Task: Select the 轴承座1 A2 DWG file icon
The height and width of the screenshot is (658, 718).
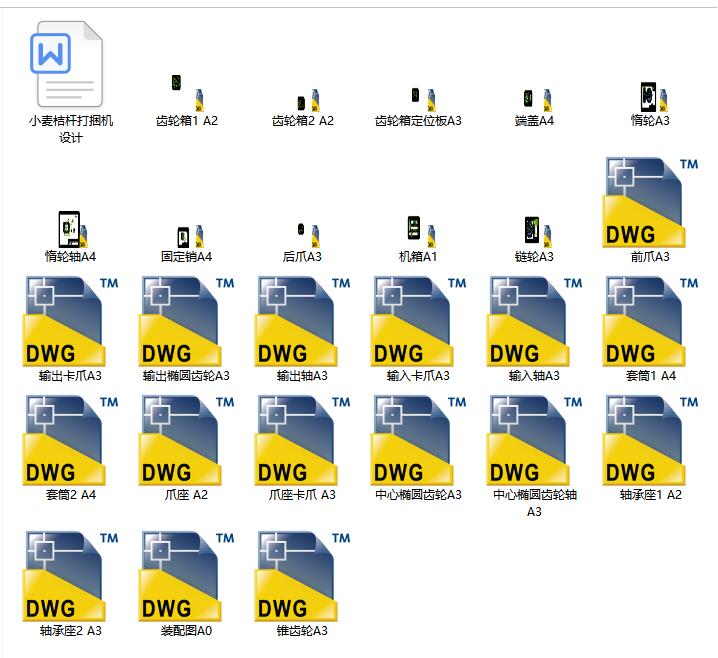Action: [x=650, y=440]
